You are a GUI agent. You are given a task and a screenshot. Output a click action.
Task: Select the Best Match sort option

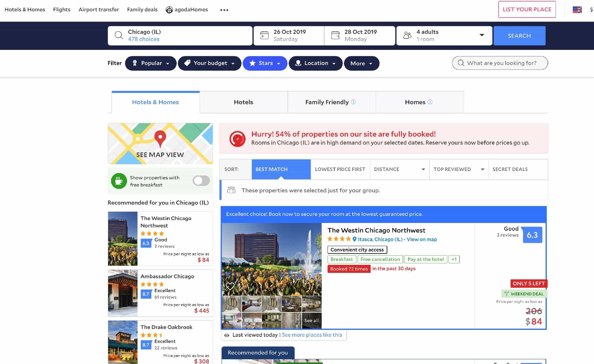[281, 169]
